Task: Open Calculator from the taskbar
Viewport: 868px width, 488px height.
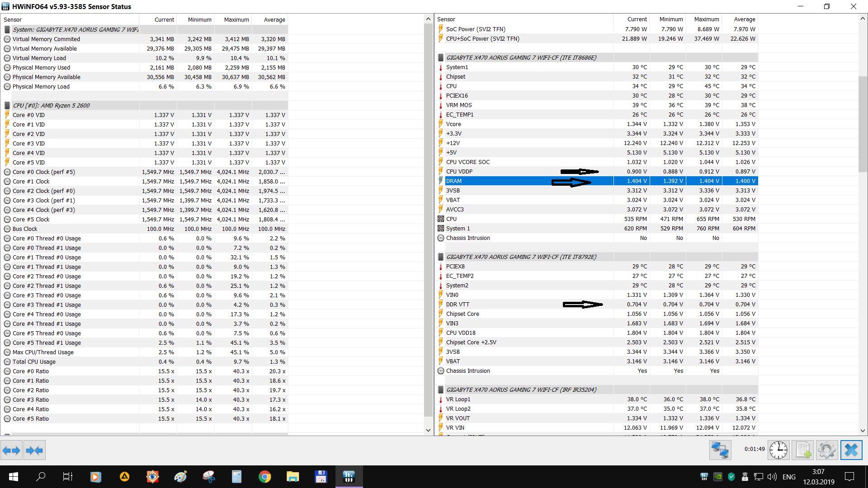Action: tap(236, 477)
